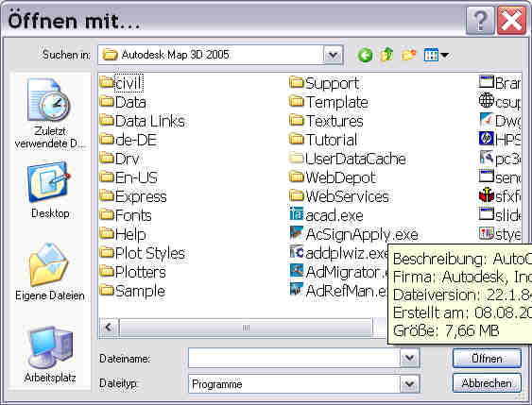Click the help question mark button
This screenshot has width=532, height=405.
pos(480,21)
